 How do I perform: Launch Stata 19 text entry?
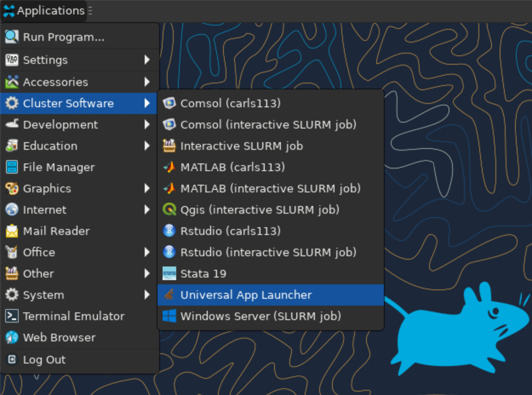pos(203,273)
